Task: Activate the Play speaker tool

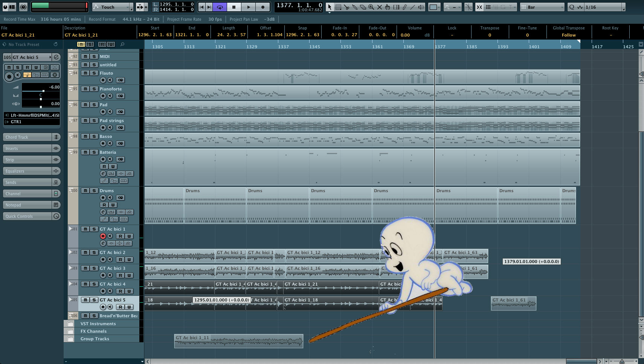Action: click(x=421, y=7)
